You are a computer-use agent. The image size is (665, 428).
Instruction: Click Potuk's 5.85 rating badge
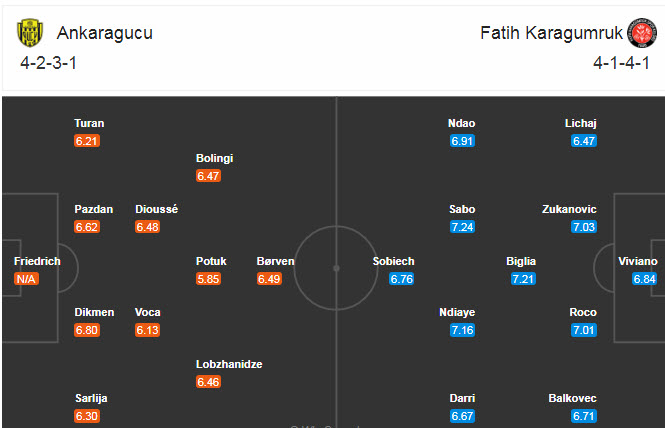pyautogui.click(x=208, y=279)
